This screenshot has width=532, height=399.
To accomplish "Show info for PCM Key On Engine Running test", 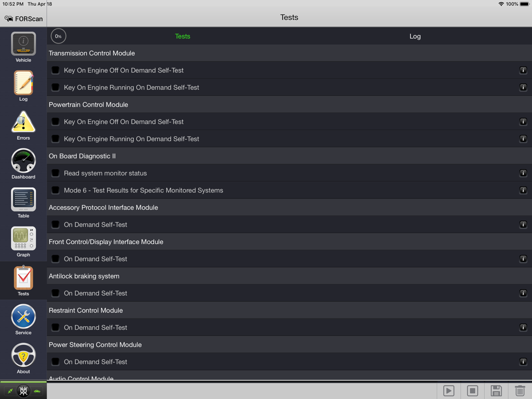I will [523, 139].
